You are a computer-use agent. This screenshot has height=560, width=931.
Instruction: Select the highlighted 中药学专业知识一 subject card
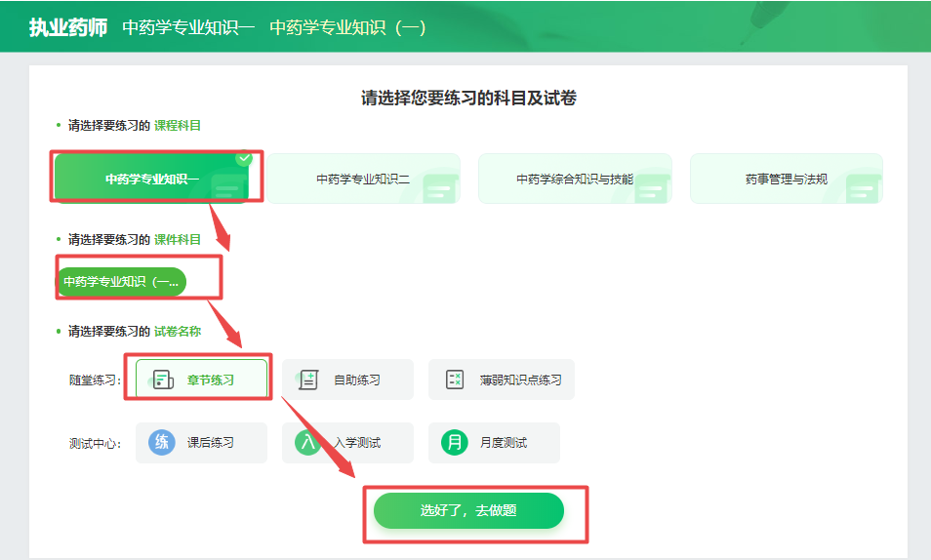pos(152,179)
